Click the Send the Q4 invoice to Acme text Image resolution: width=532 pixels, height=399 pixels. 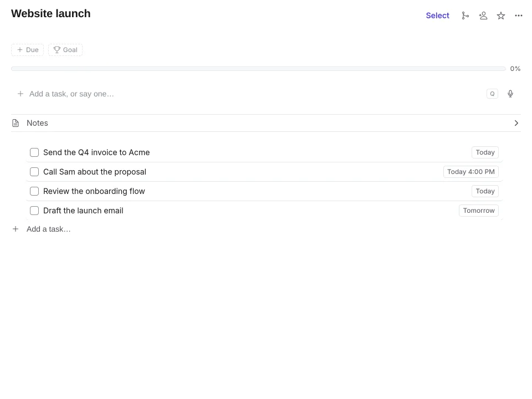[x=96, y=152]
